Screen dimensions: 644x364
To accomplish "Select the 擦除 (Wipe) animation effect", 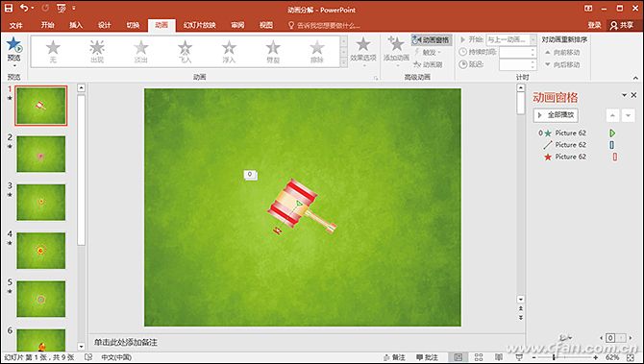I will (316, 51).
